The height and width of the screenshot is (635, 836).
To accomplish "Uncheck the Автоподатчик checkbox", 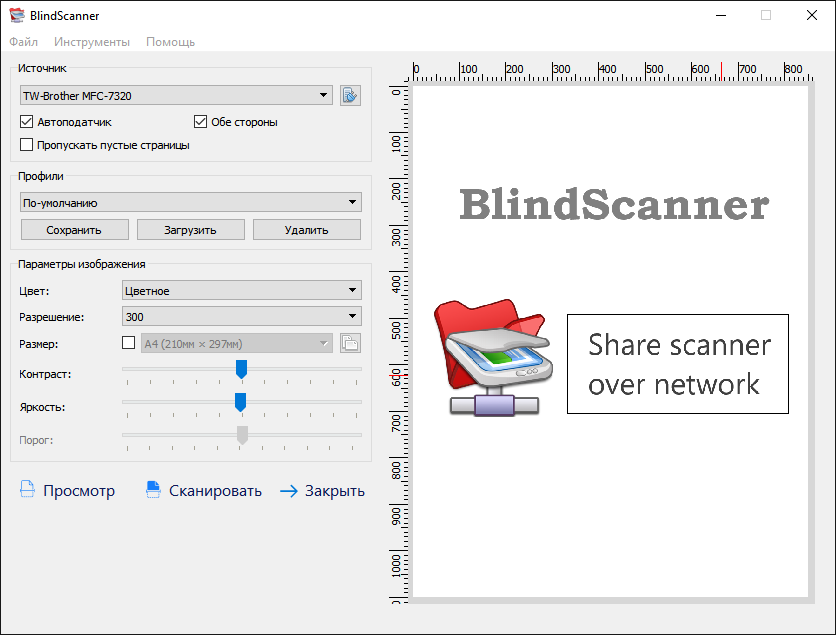I will pyautogui.click(x=25, y=121).
